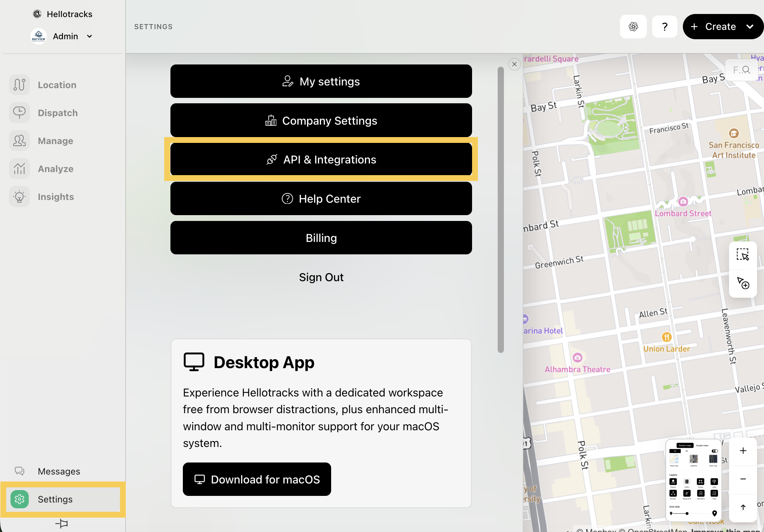The width and height of the screenshot is (764, 532).
Task: Open the Messages menu item
Action: pos(59,471)
